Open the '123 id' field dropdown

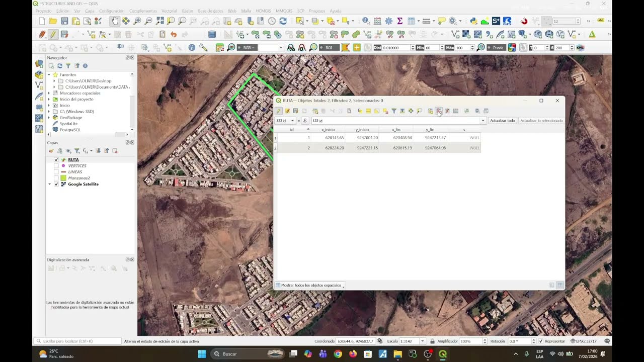click(285, 121)
